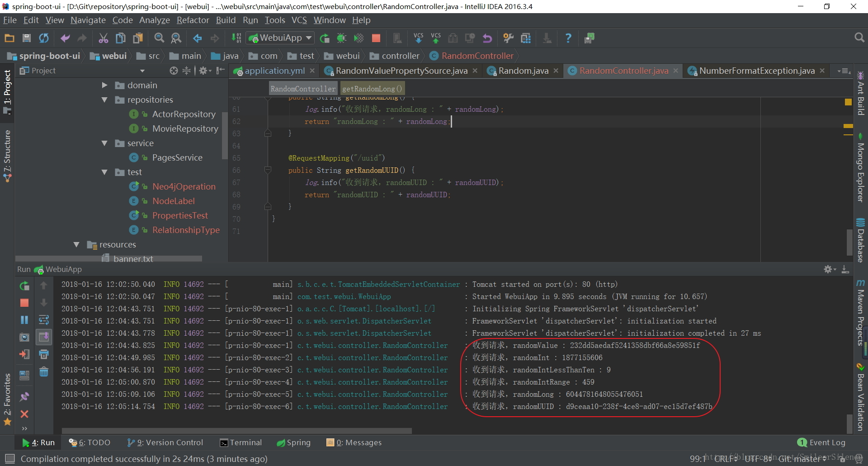Open the project panel settings gear dropdown
This screenshot has width=868, height=466.
click(205, 71)
